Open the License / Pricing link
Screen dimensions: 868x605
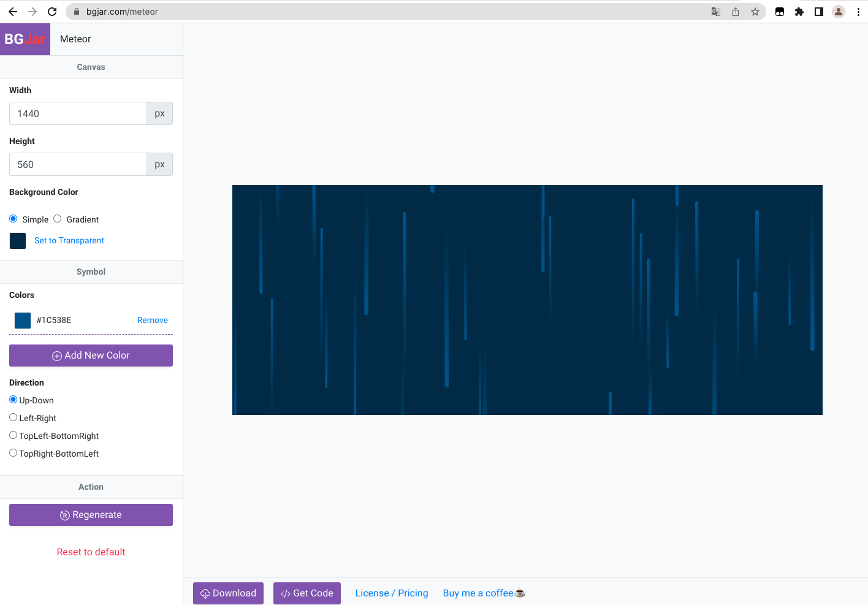click(x=392, y=593)
